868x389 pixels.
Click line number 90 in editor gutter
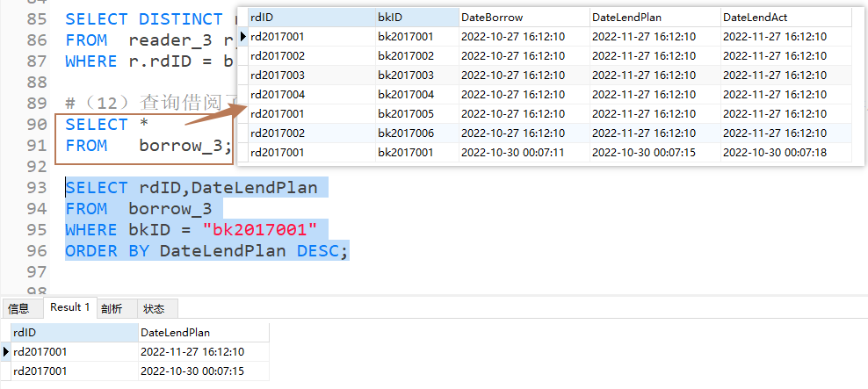tap(37, 125)
